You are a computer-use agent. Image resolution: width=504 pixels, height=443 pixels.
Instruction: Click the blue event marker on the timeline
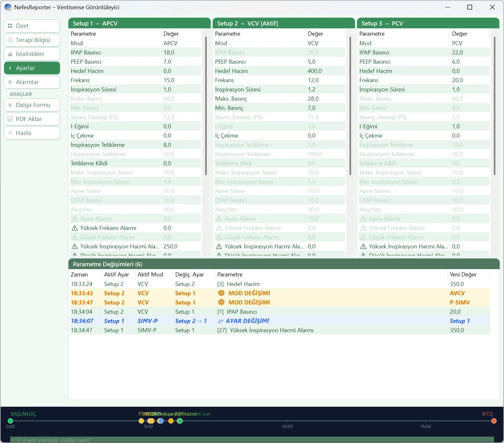[161, 421]
